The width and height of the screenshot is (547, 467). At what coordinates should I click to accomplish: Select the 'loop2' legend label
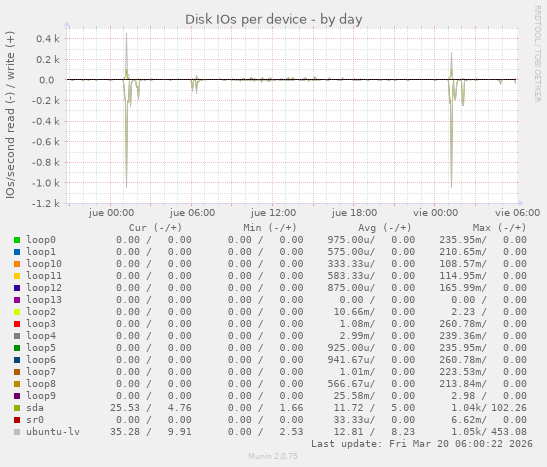point(41,311)
